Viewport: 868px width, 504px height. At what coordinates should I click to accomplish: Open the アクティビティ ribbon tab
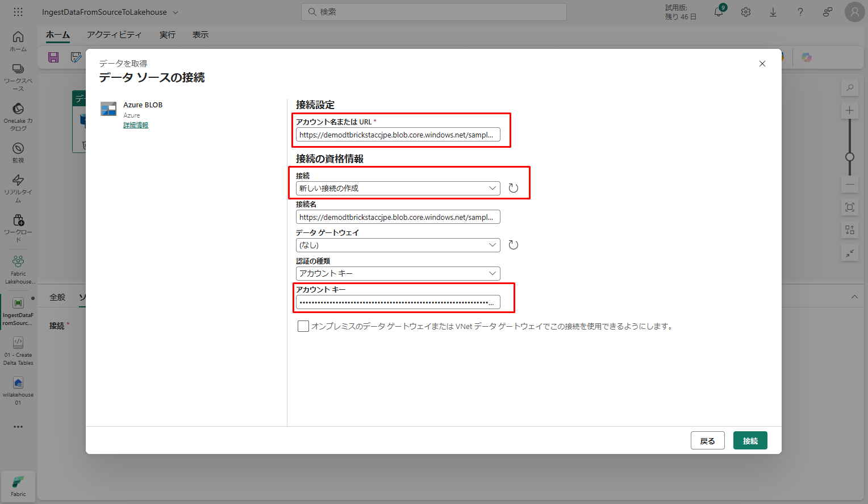114,35
